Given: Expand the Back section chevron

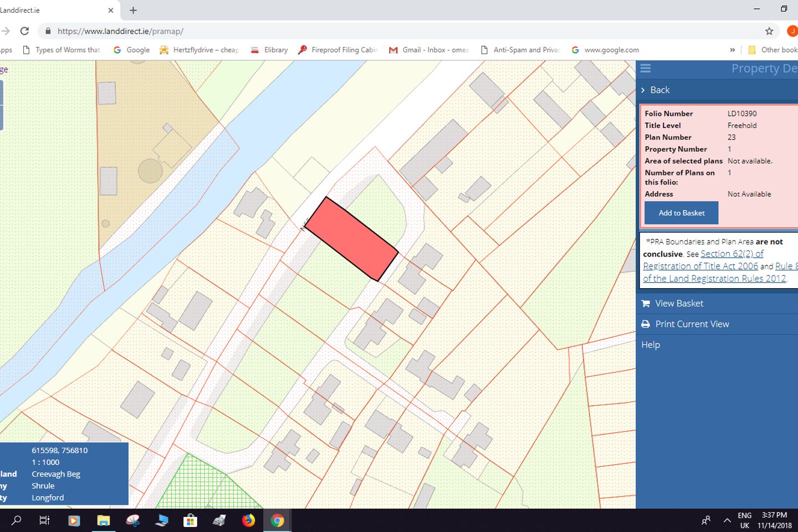Looking at the screenshot, I should pos(643,90).
